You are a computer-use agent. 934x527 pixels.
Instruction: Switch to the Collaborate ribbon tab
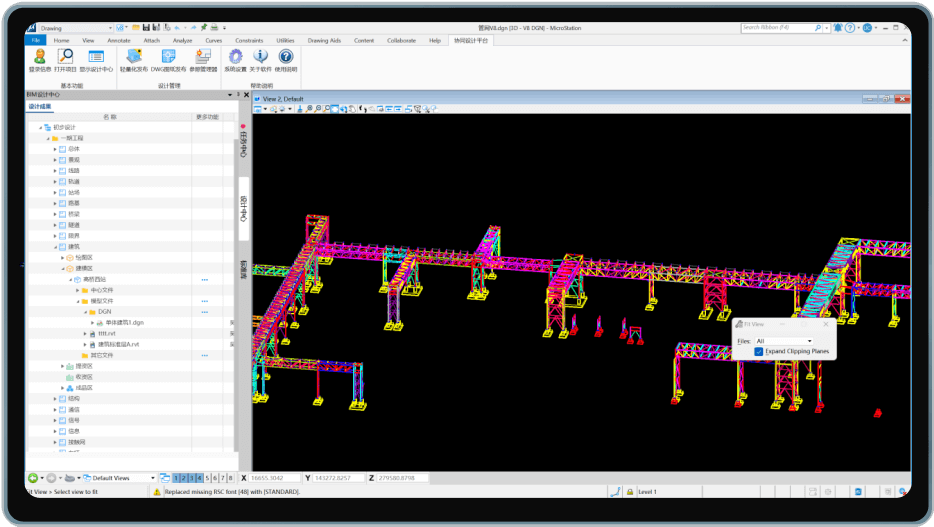click(x=401, y=40)
